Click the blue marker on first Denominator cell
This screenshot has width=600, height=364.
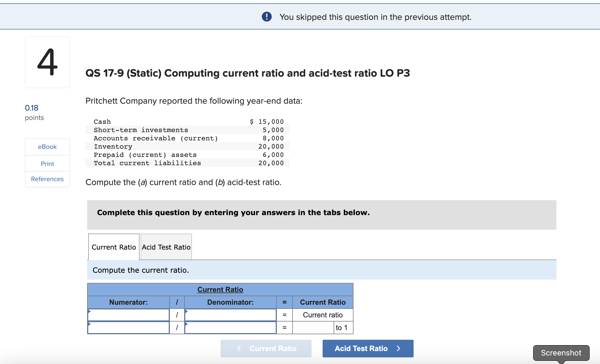coord(186,311)
